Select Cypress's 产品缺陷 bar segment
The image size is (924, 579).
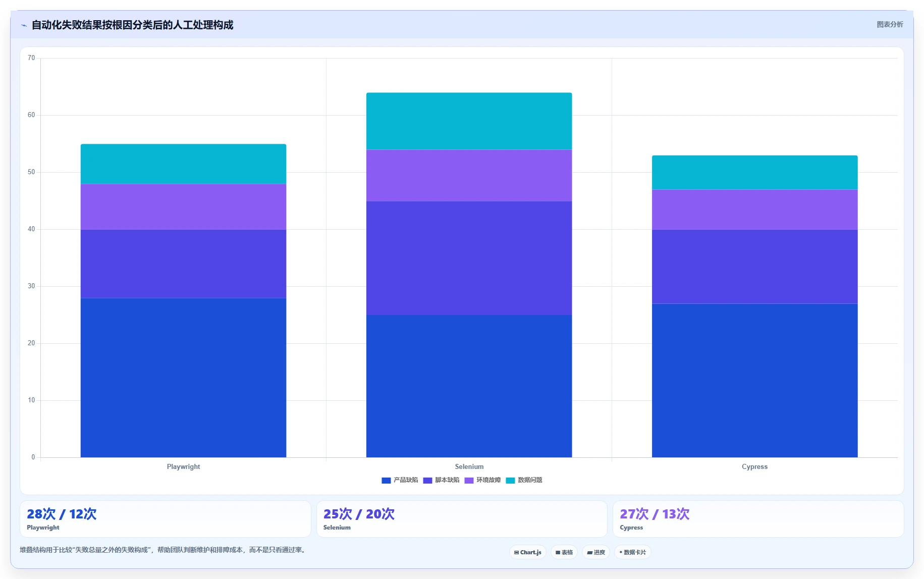(754, 381)
